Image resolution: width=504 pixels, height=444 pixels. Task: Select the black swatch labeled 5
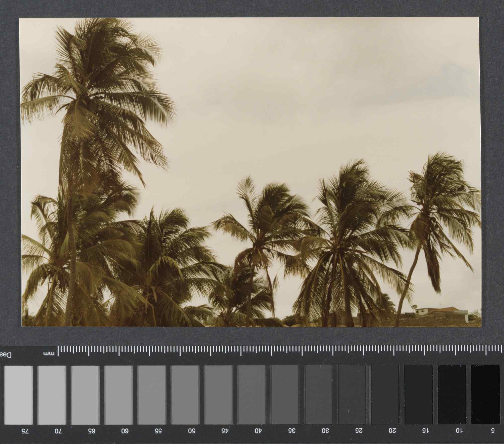click(x=485, y=395)
